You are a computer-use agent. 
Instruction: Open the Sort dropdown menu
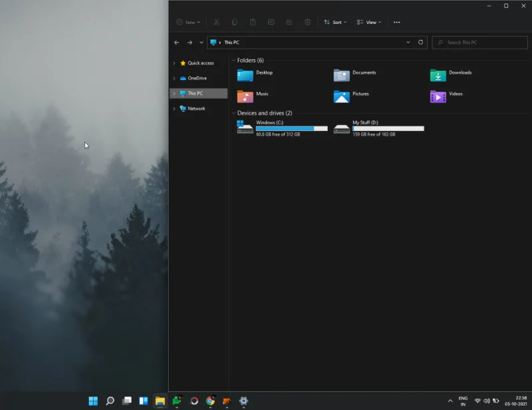[x=334, y=22]
